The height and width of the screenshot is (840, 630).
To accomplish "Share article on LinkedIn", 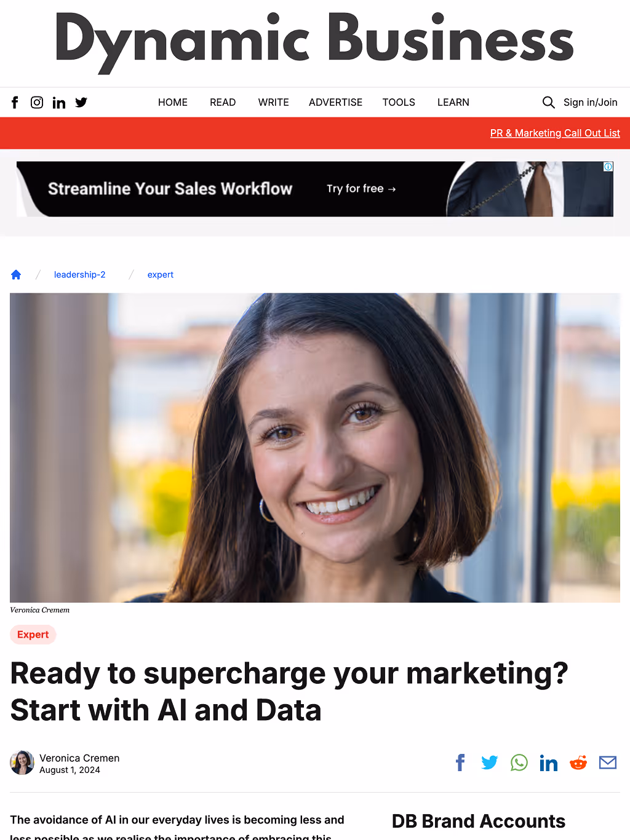I will pyautogui.click(x=549, y=763).
